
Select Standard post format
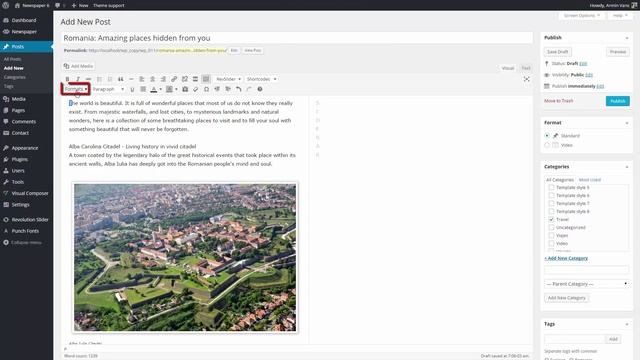(x=547, y=136)
